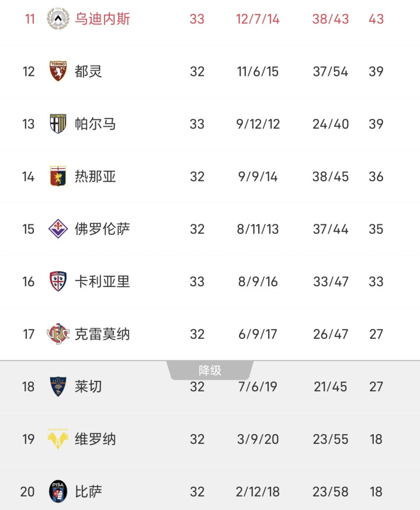Click the Lecce club logo
420x510 pixels.
click(x=58, y=386)
